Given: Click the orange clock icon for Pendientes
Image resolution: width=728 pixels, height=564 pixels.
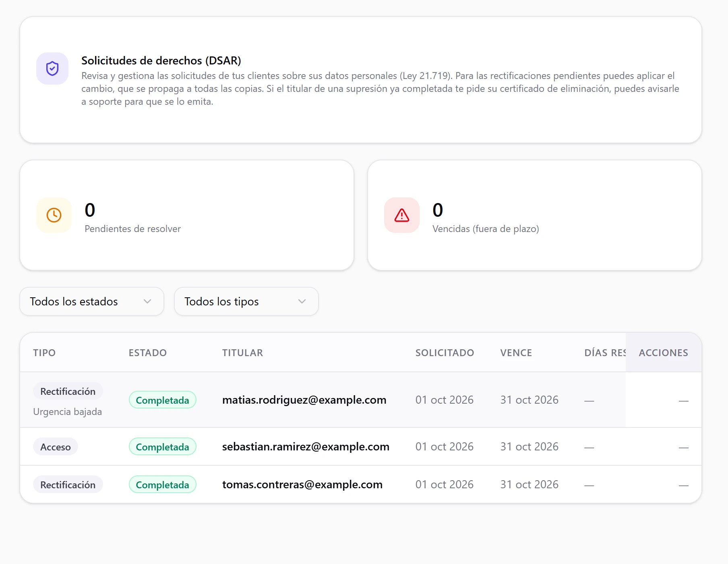Looking at the screenshot, I should (54, 215).
